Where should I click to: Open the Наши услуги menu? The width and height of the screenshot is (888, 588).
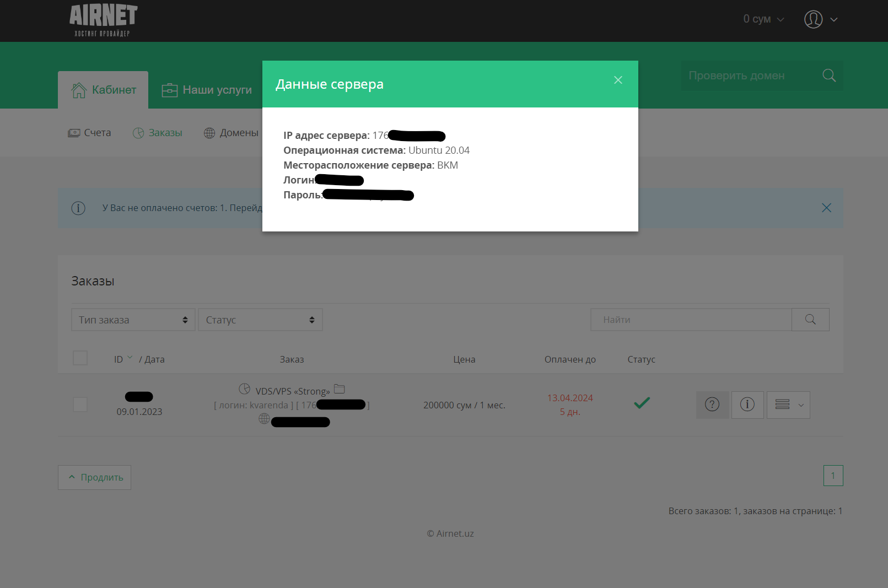206,89
